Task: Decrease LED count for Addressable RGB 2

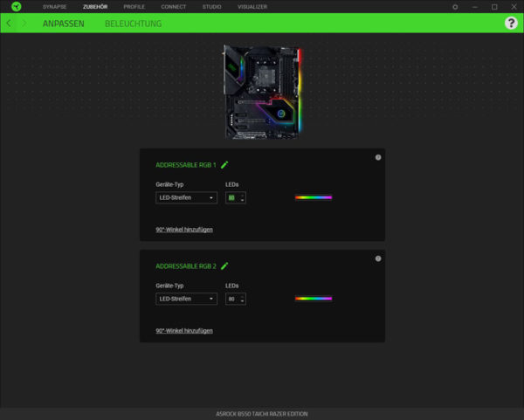Action: pyautogui.click(x=242, y=301)
